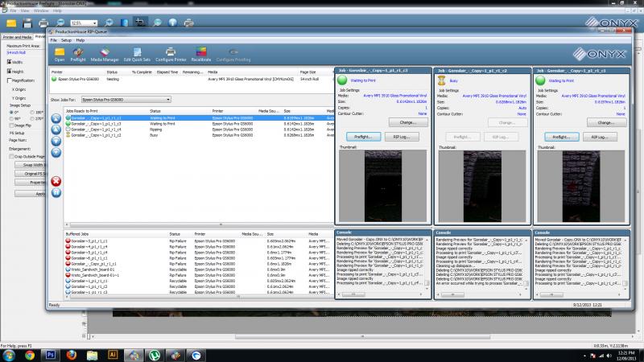Toggle the Width lock box
Image resolution: width=644 pixels, height=362 pixels.
click(10, 62)
